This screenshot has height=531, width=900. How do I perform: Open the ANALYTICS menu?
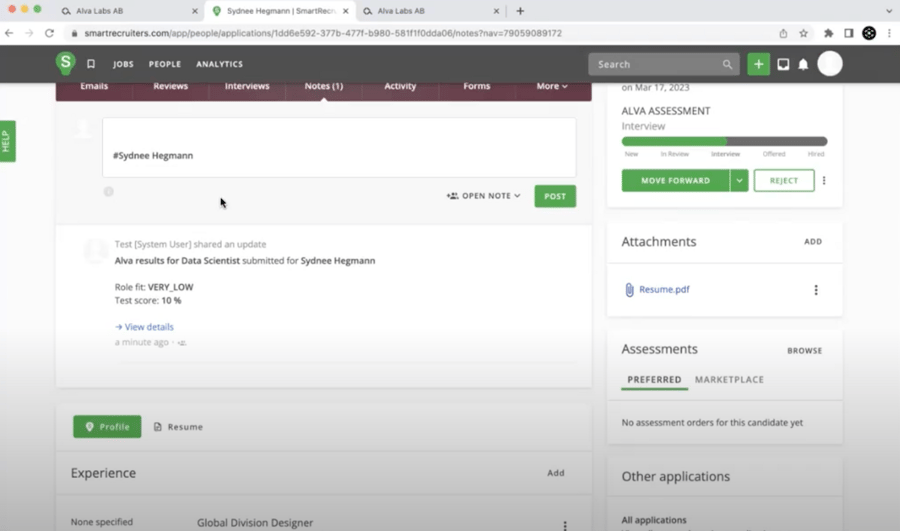219,64
